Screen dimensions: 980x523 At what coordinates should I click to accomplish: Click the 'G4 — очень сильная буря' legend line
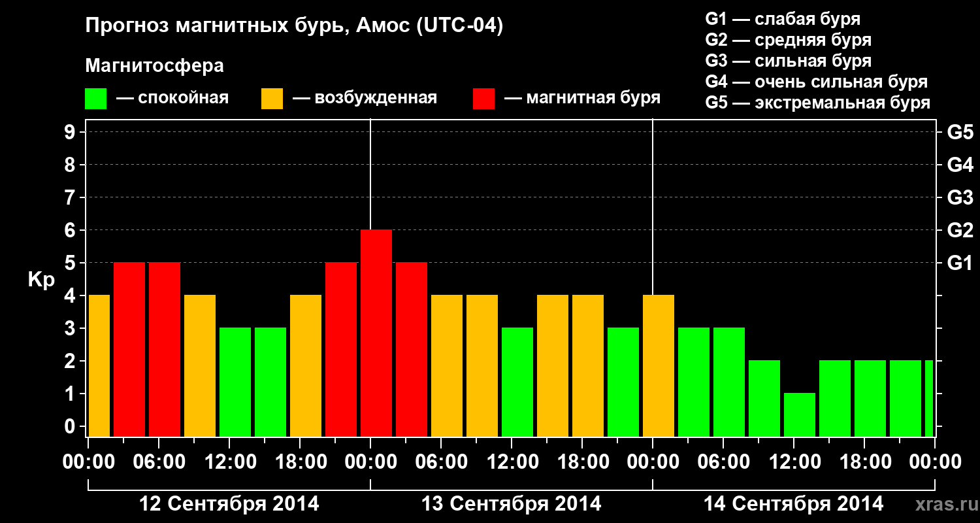click(817, 82)
